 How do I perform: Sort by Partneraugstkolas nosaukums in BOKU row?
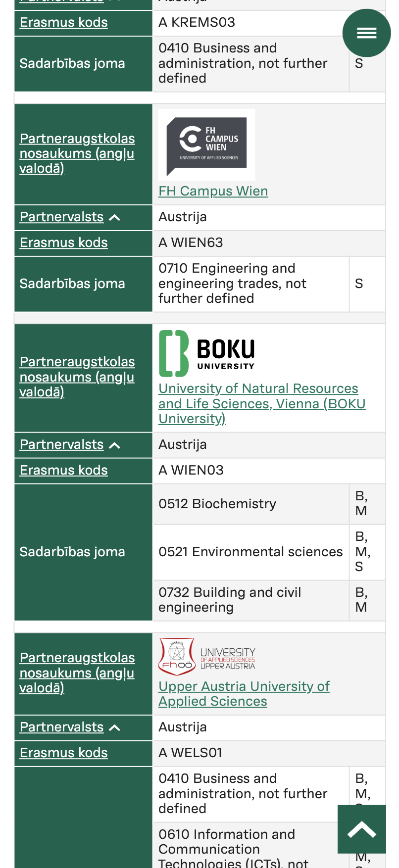click(x=77, y=377)
